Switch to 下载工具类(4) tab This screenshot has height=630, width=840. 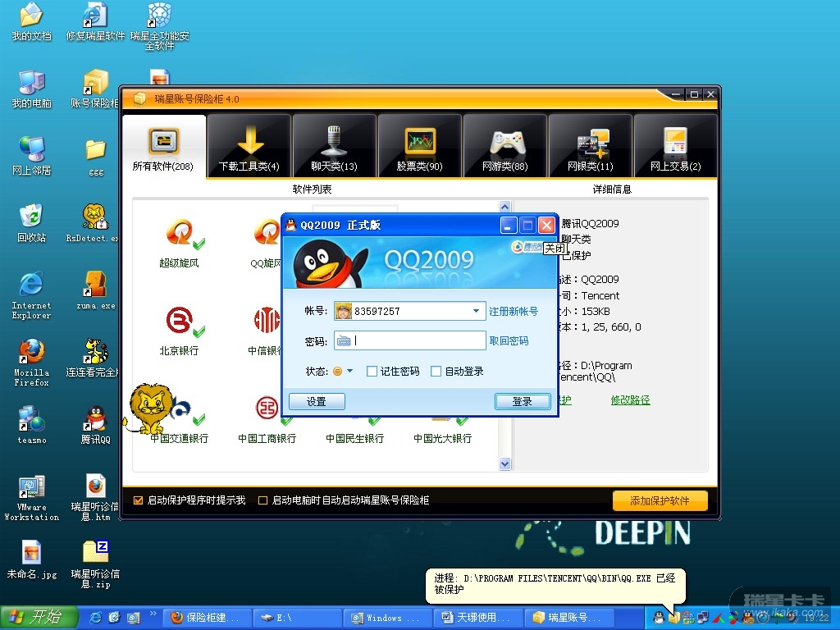(x=249, y=145)
